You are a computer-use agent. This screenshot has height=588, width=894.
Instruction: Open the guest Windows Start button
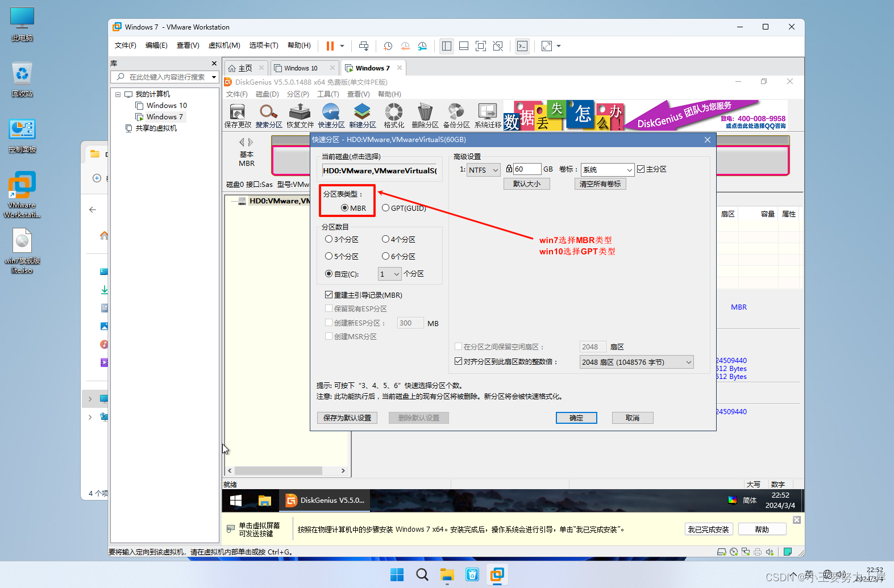(x=236, y=501)
